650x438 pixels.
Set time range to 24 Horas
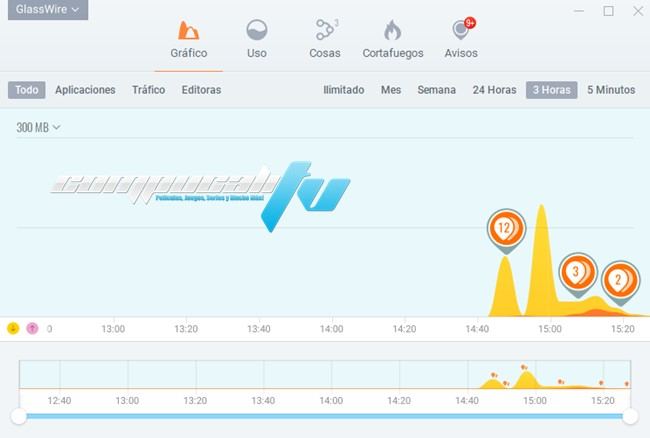tap(495, 90)
